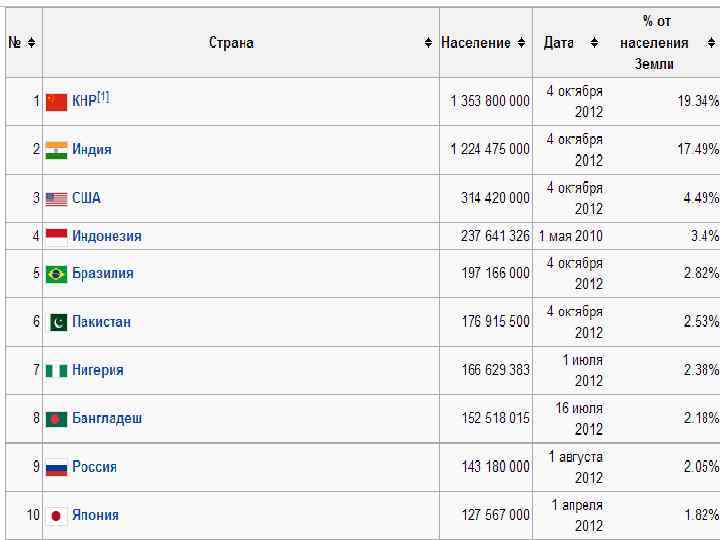Sort by Население column arrows

click(x=521, y=43)
